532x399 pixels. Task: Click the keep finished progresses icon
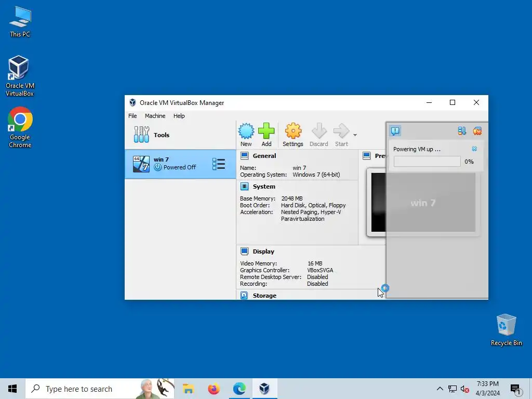pyautogui.click(x=462, y=131)
